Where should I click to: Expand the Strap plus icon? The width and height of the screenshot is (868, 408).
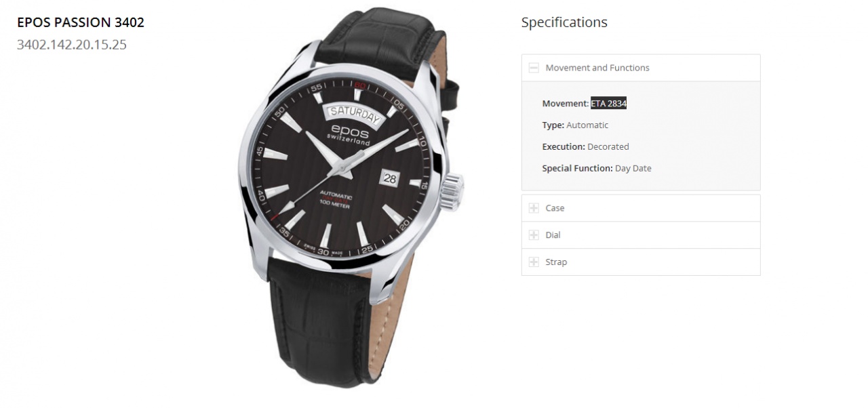pos(534,262)
